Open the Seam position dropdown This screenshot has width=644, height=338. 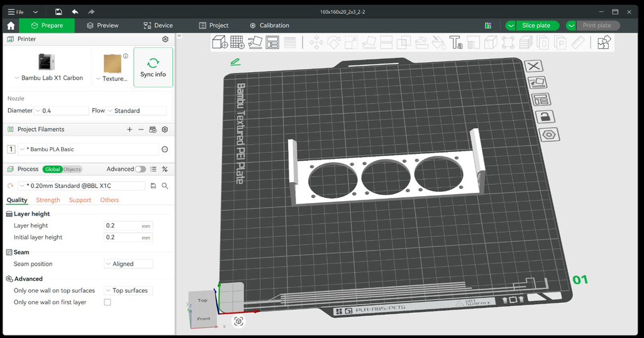(128, 264)
